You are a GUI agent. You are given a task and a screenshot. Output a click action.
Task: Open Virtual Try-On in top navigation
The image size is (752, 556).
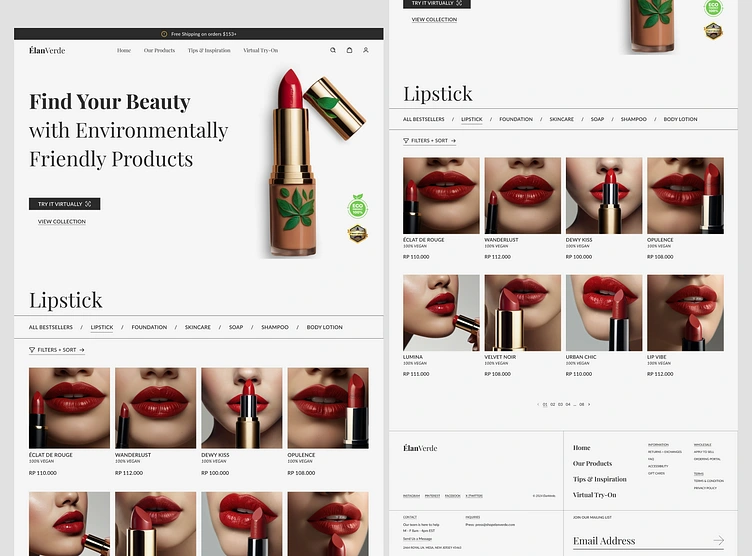click(260, 50)
